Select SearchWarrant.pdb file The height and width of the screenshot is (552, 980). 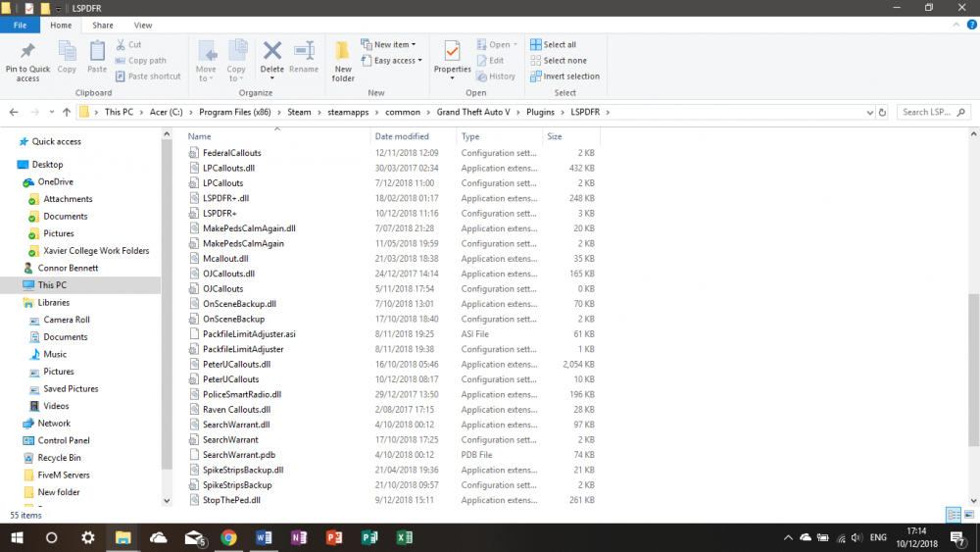click(x=239, y=455)
